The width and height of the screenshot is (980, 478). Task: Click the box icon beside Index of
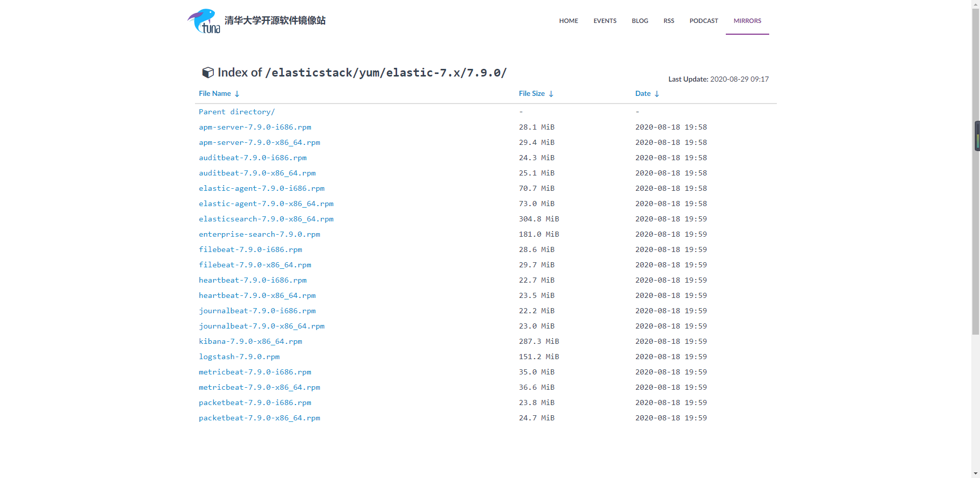coord(208,72)
